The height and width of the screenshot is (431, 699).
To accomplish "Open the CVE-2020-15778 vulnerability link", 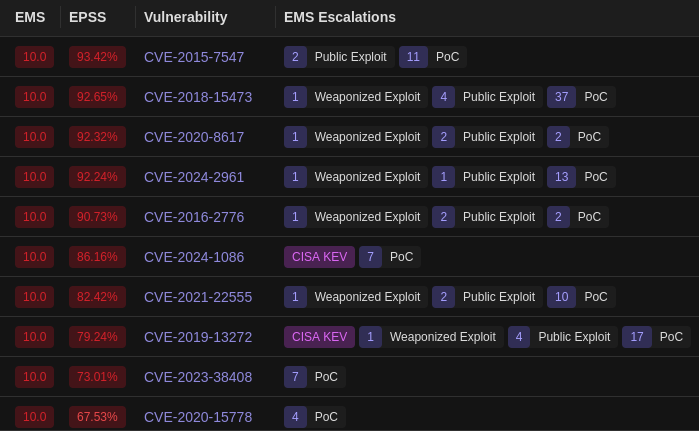I will pos(198,417).
